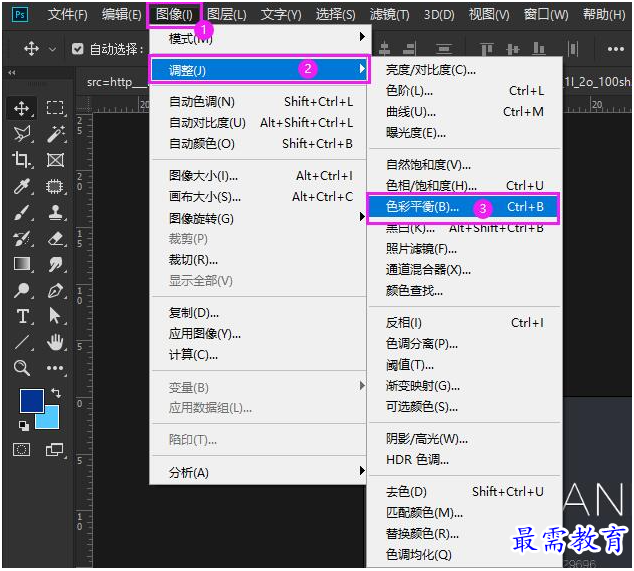Open options bar more options ellipsis
This screenshot has height=571, width=634.
click(615, 49)
